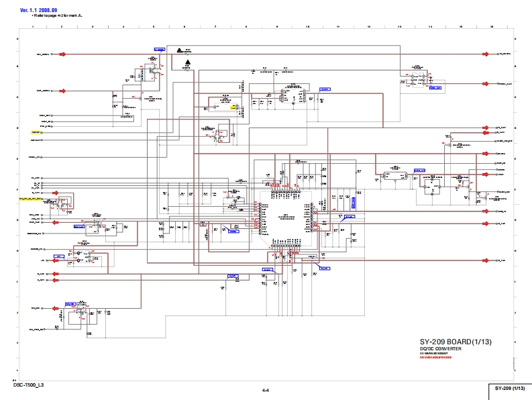Click column marker 1 on top ruler
The image size is (532, 400).
pyautogui.click(x=33, y=26)
